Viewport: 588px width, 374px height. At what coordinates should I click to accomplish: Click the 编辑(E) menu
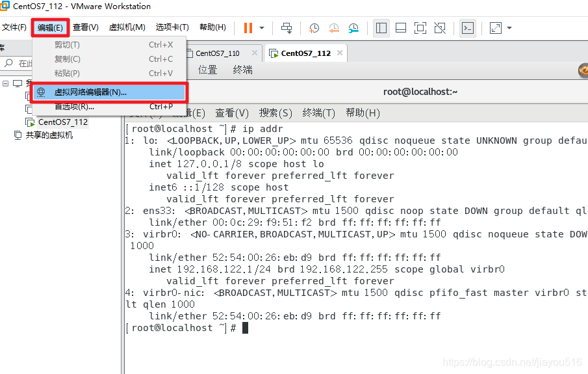[50, 27]
